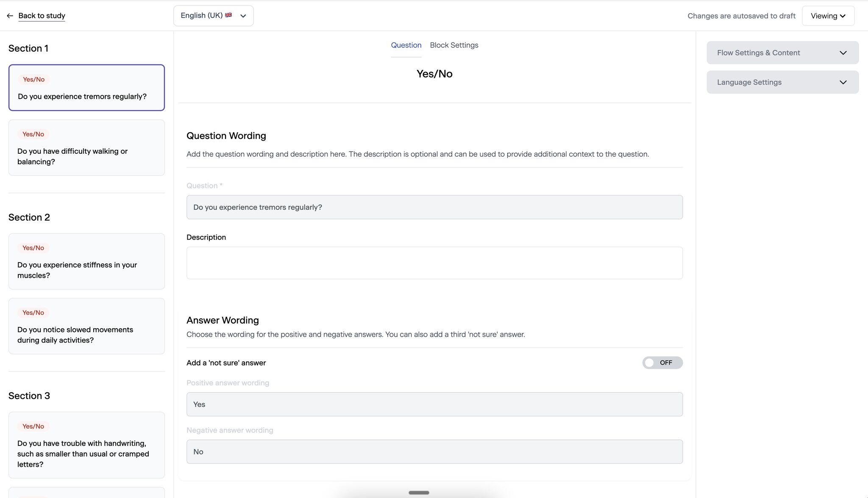This screenshot has height=498, width=868.
Task: Click the horizontal scrollbar at the page bottom
Action: (x=419, y=492)
